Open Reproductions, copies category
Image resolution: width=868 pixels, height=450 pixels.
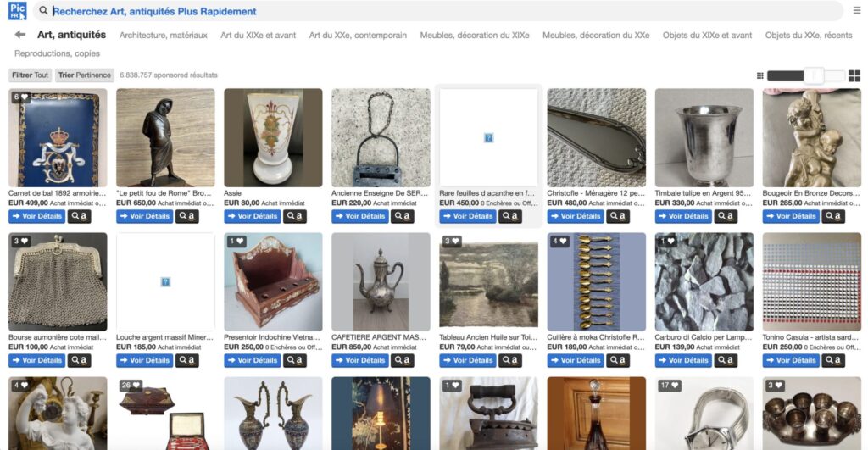point(57,53)
